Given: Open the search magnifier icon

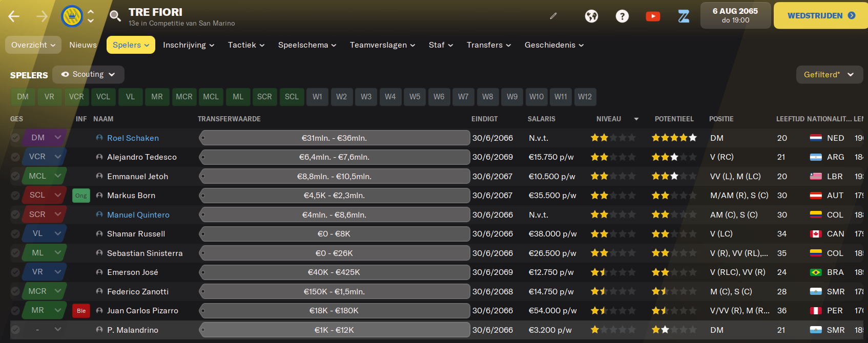Looking at the screenshot, I should [x=115, y=16].
